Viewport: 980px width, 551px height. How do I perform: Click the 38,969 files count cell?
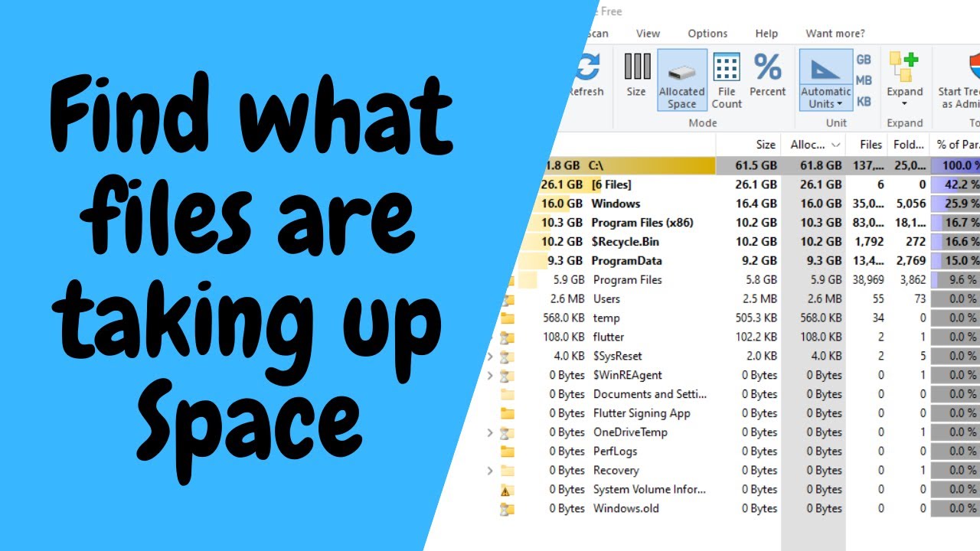pos(867,280)
